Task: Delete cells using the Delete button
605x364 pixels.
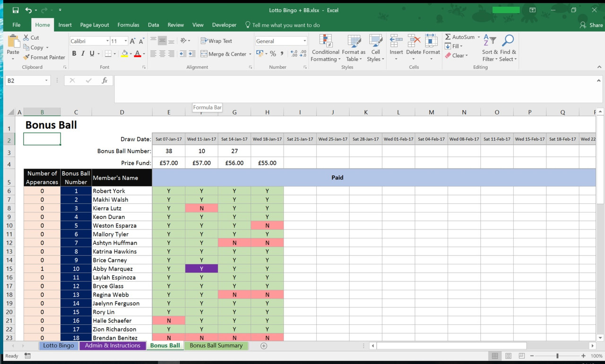Action: click(414, 48)
